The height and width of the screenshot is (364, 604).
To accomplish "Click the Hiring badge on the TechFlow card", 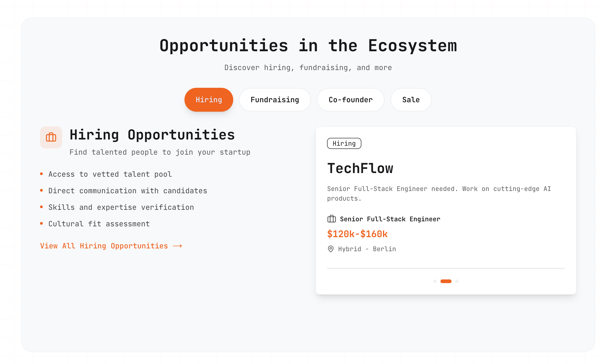I will coord(344,144).
